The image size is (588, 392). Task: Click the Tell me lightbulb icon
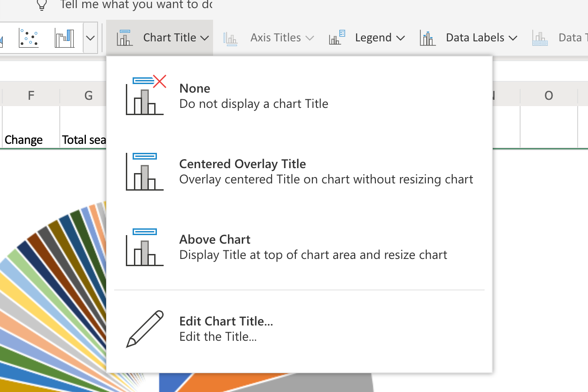(42, 5)
